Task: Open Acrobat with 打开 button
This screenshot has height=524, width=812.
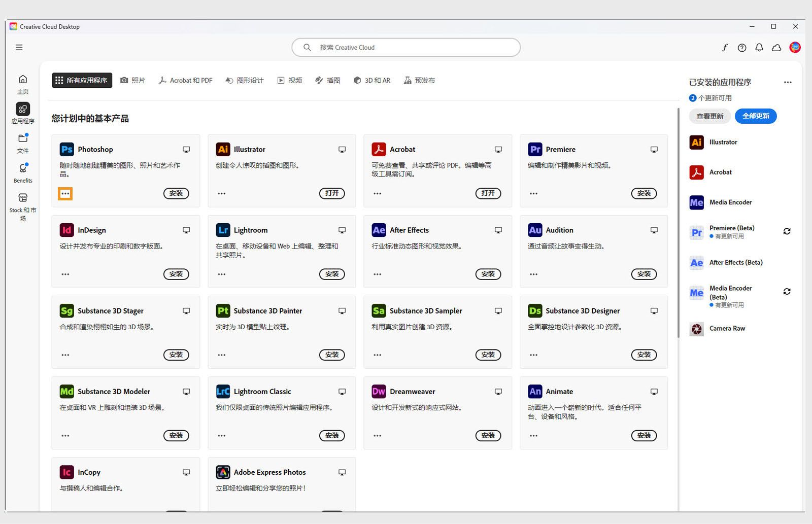Action: click(x=488, y=193)
